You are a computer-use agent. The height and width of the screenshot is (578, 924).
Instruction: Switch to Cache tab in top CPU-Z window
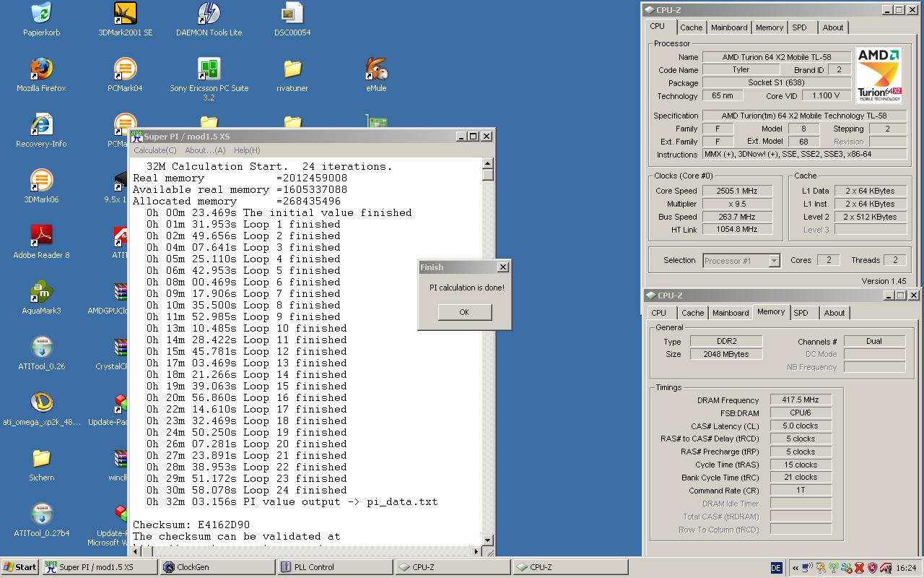(x=691, y=27)
